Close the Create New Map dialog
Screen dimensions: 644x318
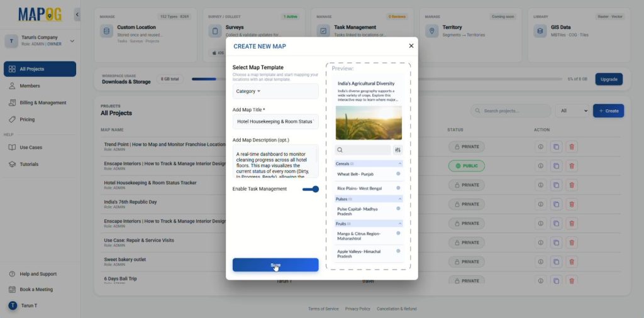coord(411,46)
